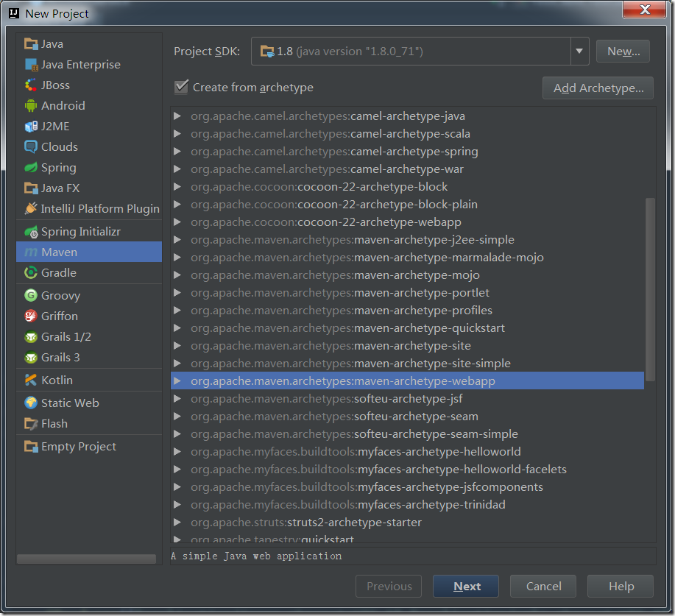
Task: Select Java Enterprise label in list
Action: pos(81,65)
